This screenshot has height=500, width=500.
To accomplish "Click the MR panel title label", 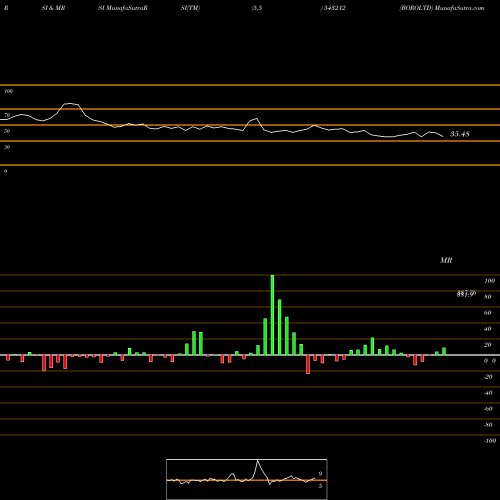I will coord(446,260).
